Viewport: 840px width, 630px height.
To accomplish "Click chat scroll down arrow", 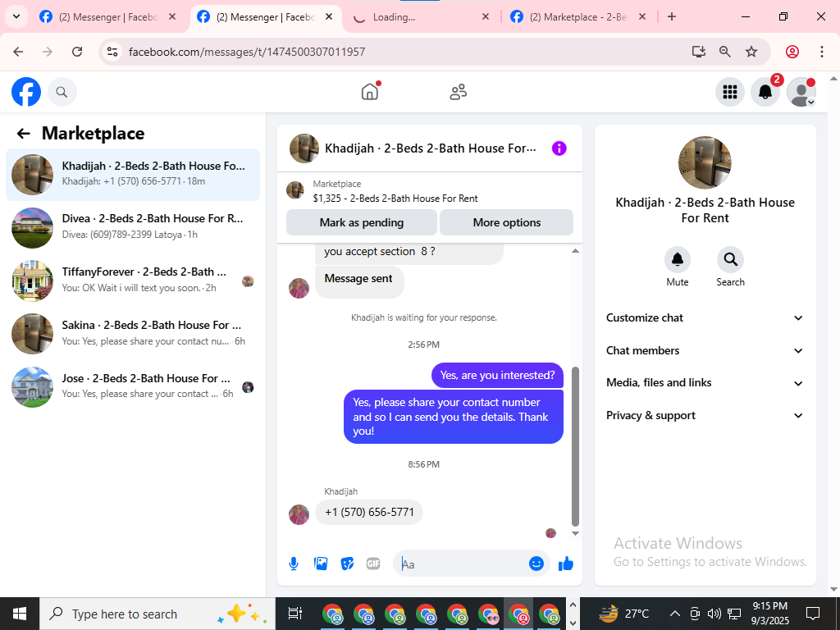I will click(x=575, y=533).
